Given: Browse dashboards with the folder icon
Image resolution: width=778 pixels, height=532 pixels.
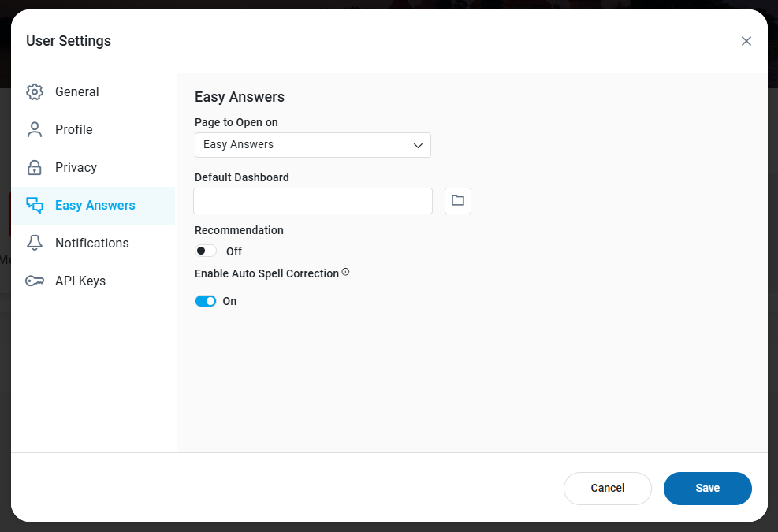Looking at the screenshot, I should pyautogui.click(x=458, y=200).
